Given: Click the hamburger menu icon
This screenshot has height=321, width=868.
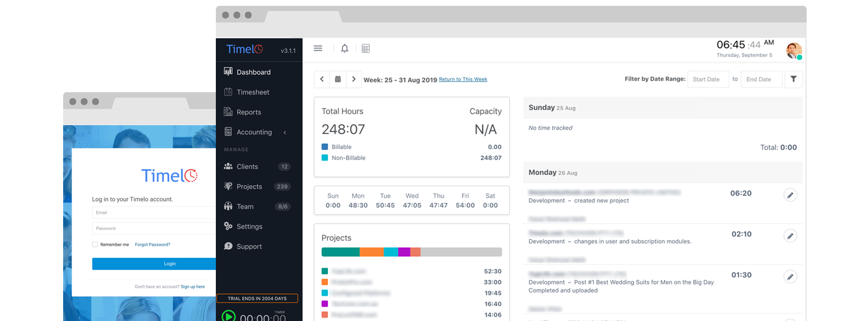Looking at the screenshot, I should pos(318,49).
